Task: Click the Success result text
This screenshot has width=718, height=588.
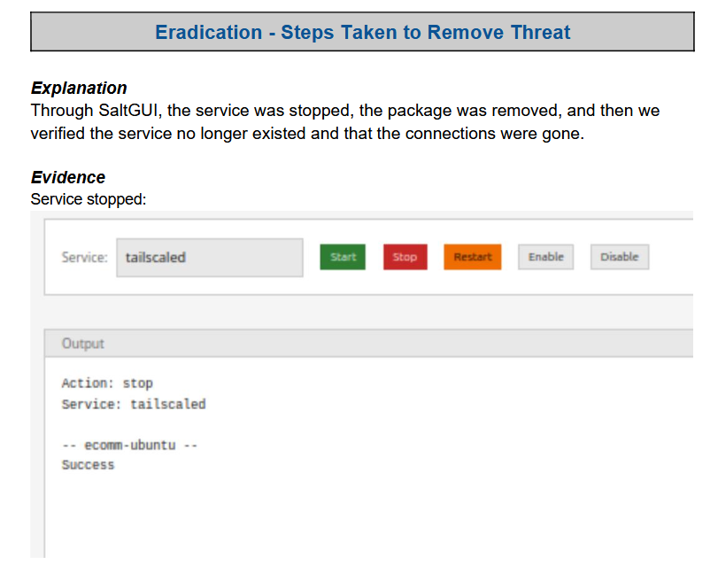Action: click(x=88, y=465)
